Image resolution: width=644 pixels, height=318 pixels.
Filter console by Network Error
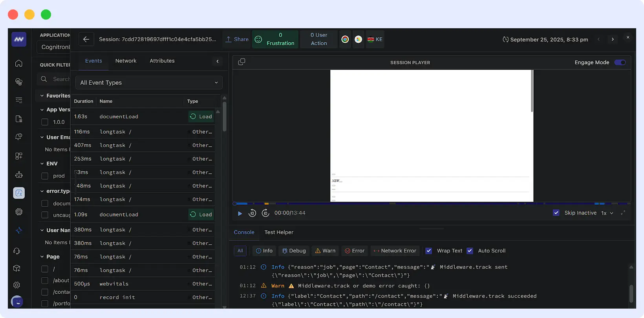point(395,251)
